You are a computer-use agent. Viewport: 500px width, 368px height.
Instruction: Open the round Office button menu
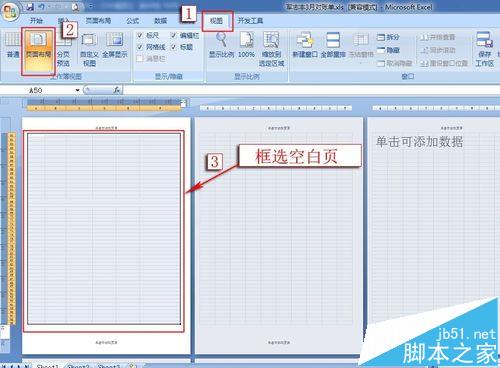pyautogui.click(x=9, y=11)
